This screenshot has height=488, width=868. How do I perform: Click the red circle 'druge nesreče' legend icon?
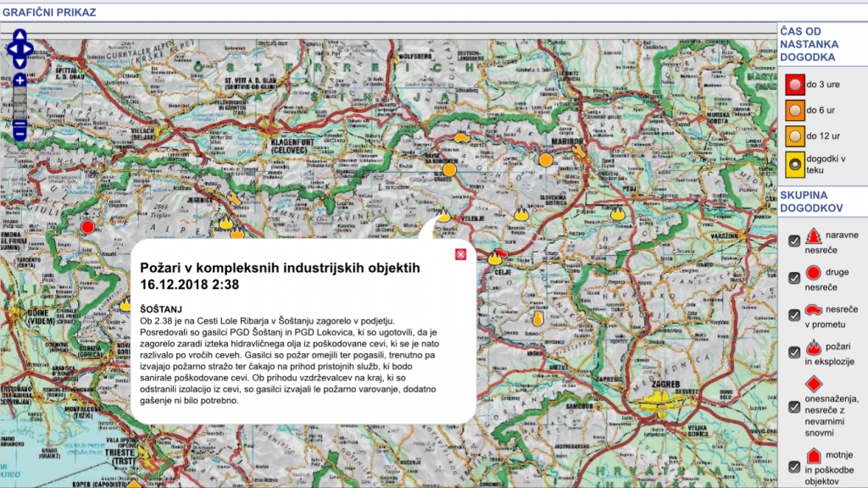[813, 273]
